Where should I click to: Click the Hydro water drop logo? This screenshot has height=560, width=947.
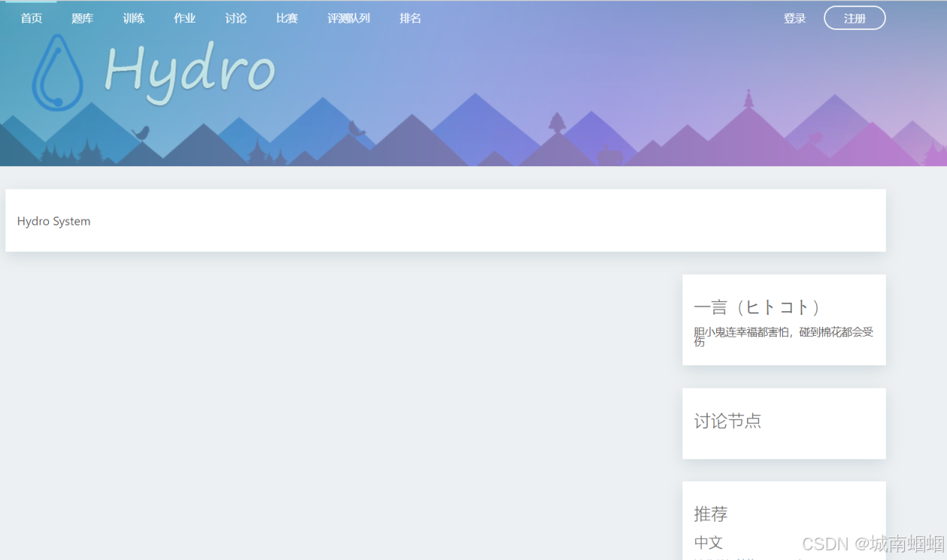tap(58, 74)
